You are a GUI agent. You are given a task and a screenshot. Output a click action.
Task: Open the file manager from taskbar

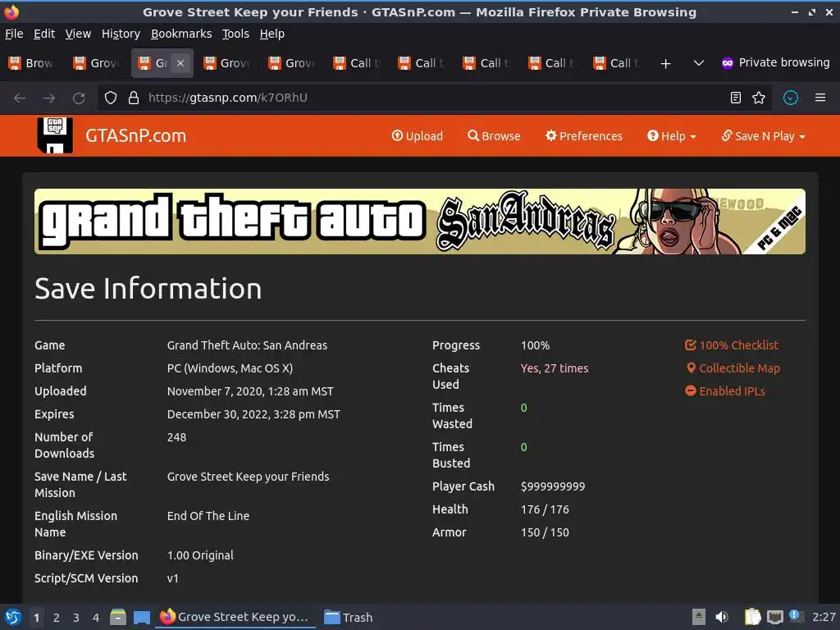(118, 617)
